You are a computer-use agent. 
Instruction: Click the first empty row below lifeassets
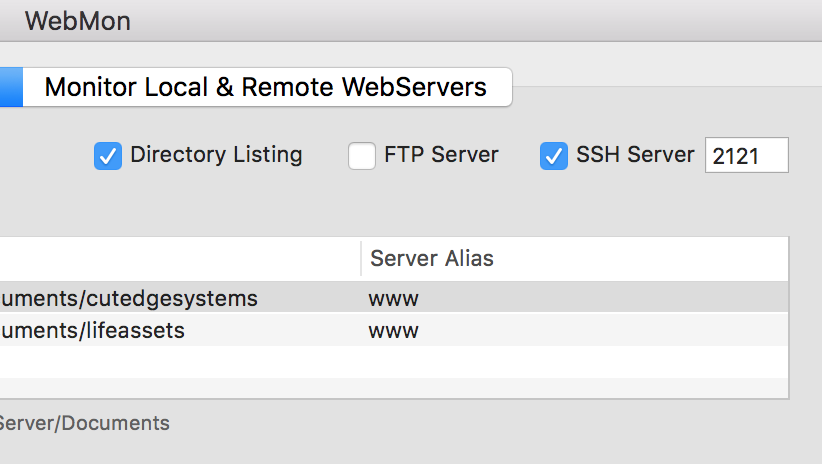[x=394, y=360]
